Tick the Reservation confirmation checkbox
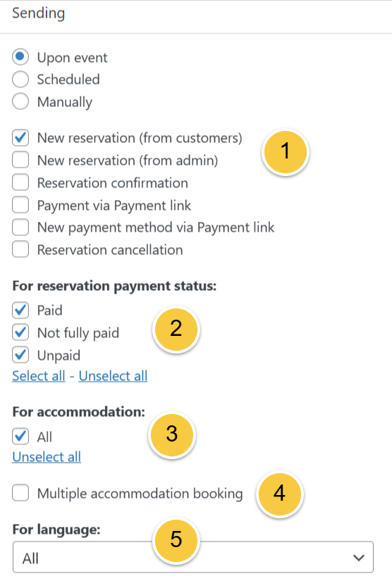 click(20, 182)
